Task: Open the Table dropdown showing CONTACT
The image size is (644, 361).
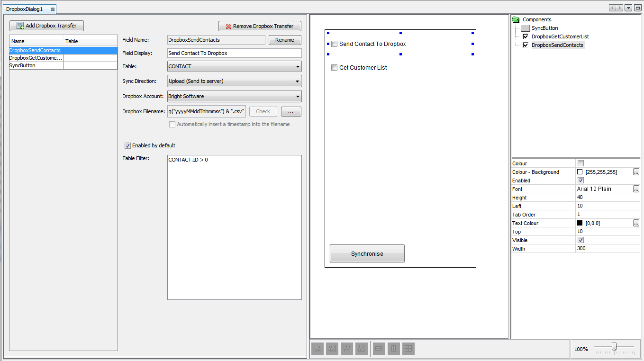Action: (x=235, y=67)
